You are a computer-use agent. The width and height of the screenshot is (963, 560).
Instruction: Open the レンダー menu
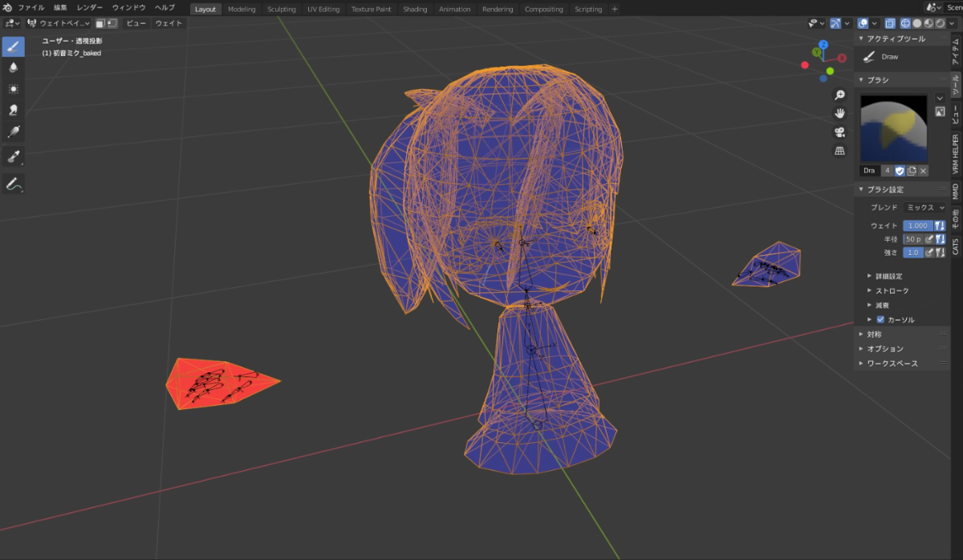tap(90, 7)
